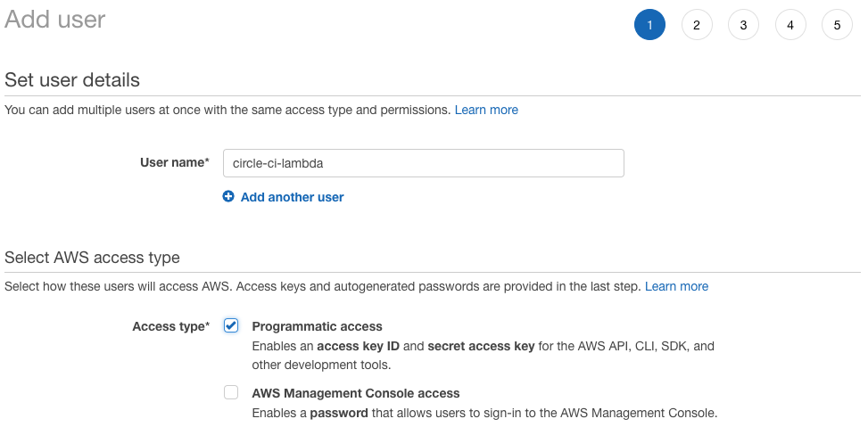868x427 pixels.
Task: Uncheck the Programmatic access checkbox
Action: [231, 325]
